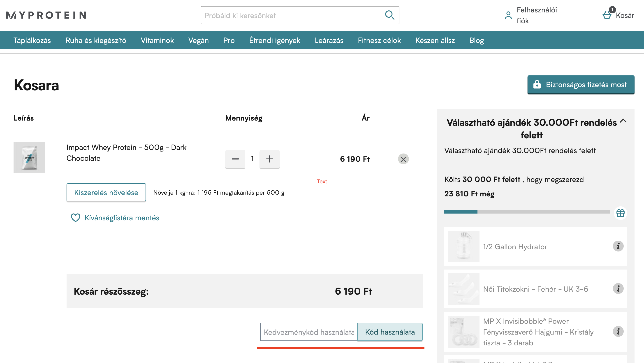
Task: Click the Kosara page heading
Action: point(36,85)
